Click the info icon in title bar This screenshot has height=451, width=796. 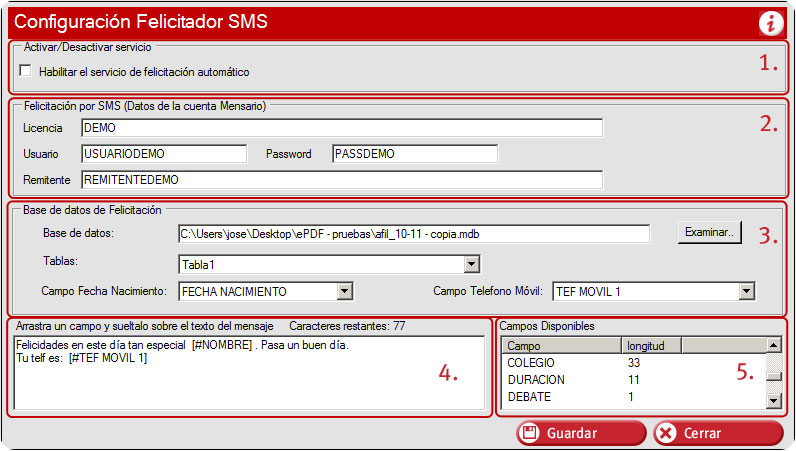[772, 21]
